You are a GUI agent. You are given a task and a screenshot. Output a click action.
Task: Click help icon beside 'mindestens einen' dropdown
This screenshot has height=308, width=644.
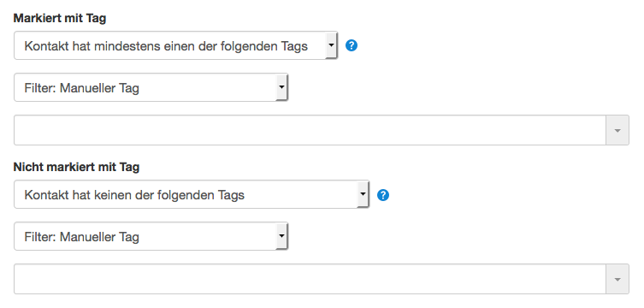tap(352, 45)
